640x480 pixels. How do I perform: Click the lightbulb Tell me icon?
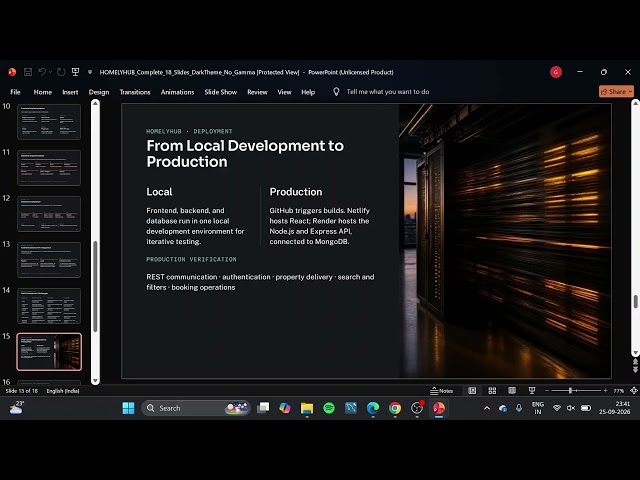point(336,92)
